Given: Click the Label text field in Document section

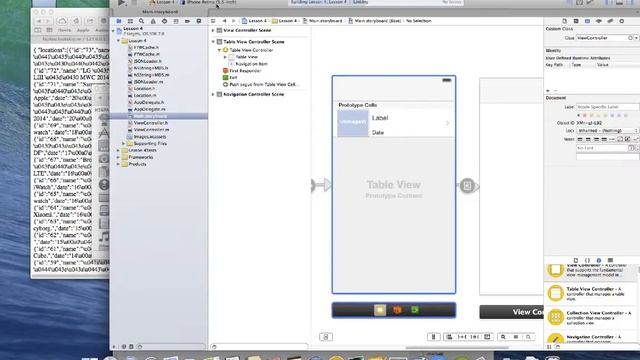Looking at the screenshot, I should (607, 107).
